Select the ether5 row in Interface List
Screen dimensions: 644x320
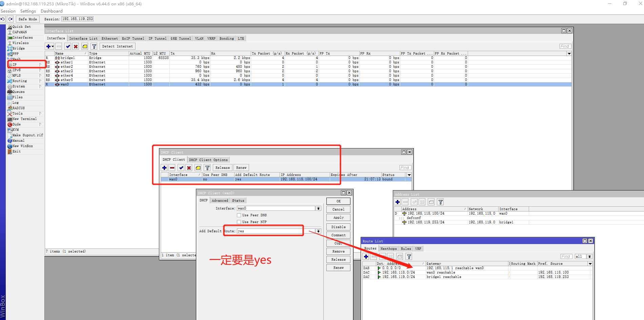tap(308, 80)
